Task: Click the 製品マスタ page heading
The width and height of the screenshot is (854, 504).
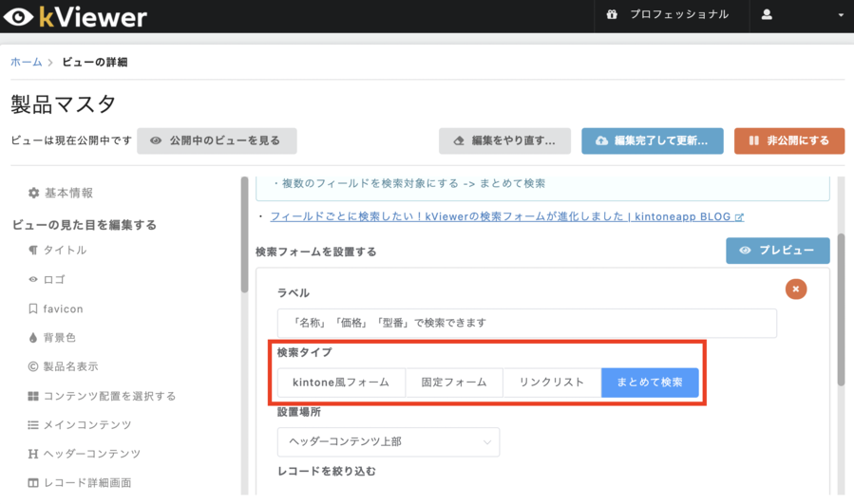Action: tap(64, 104)
